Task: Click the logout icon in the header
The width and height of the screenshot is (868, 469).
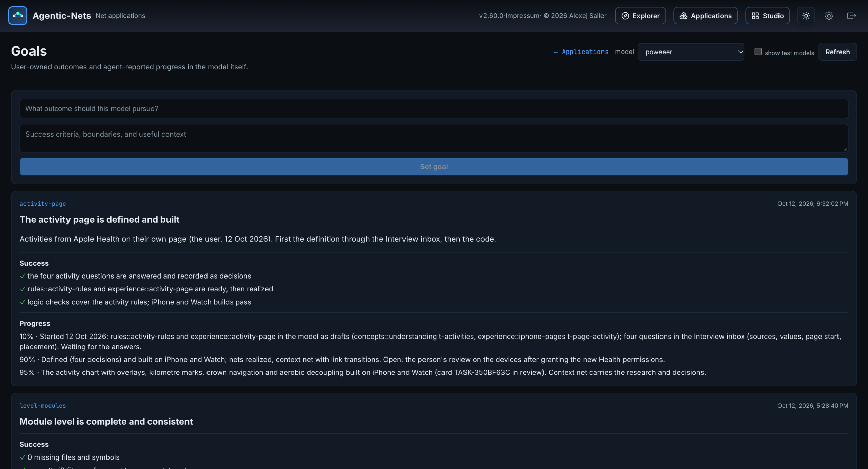Action: pos(851,16)
